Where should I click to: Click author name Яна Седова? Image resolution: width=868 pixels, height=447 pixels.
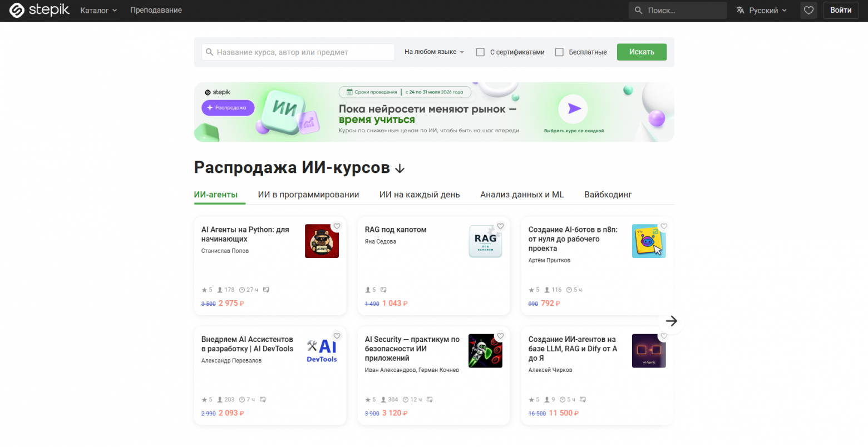pyautogui.click(x=380, y=241)
